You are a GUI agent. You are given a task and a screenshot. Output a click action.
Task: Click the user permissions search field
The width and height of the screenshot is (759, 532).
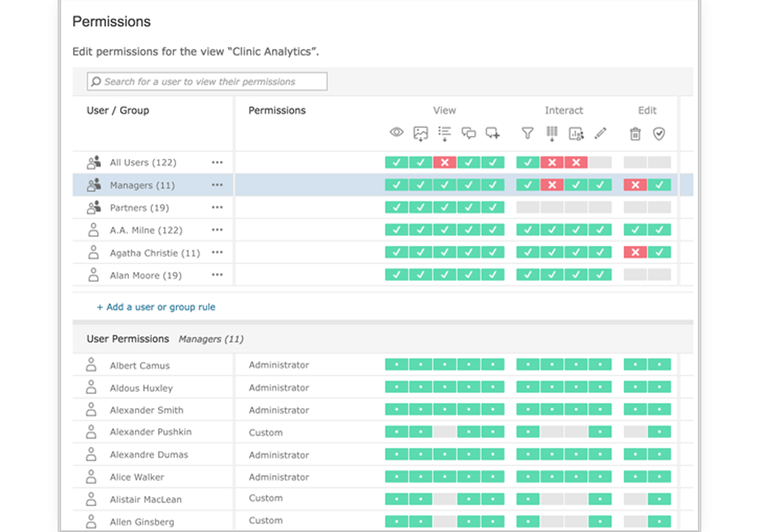[207, 81]
